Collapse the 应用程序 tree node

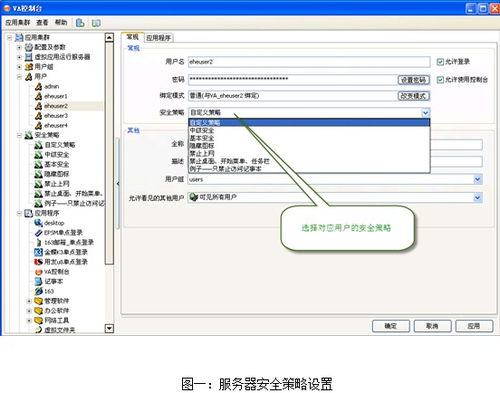[19, 213]
